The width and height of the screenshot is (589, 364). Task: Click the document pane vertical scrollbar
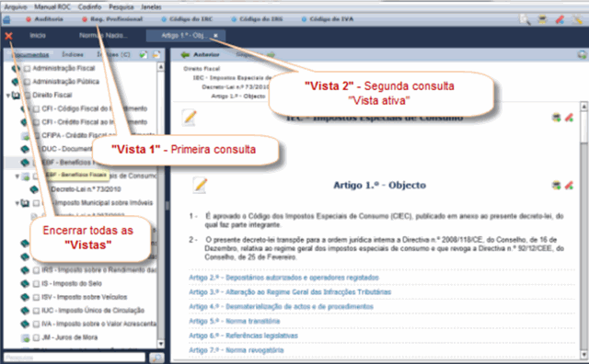pos(583,229)
